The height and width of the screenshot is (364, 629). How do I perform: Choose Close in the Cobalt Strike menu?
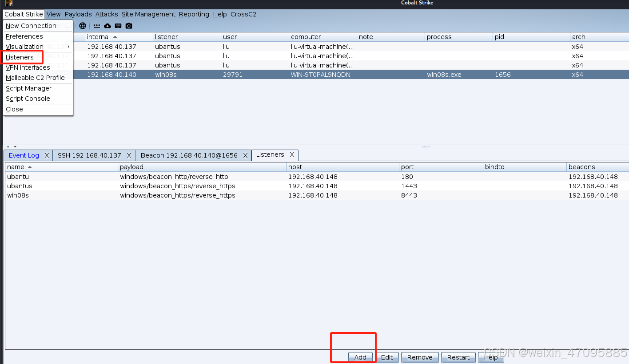coord(38,109)
